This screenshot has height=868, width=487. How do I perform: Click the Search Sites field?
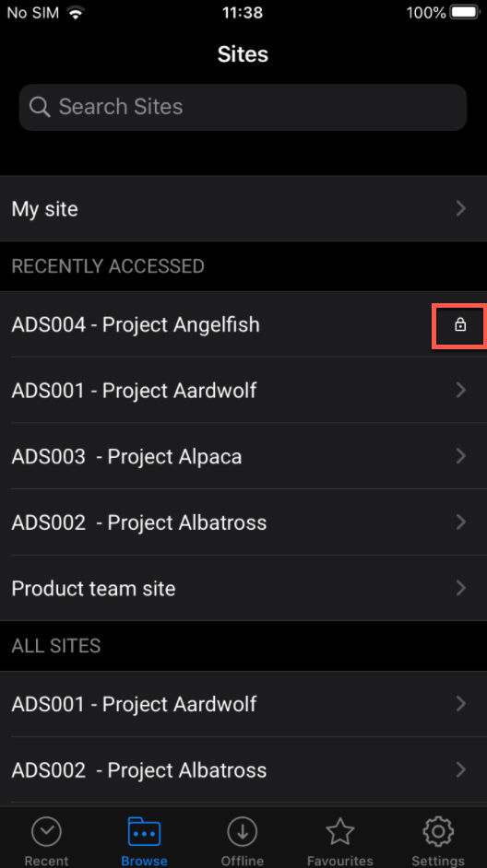point(243,108)
